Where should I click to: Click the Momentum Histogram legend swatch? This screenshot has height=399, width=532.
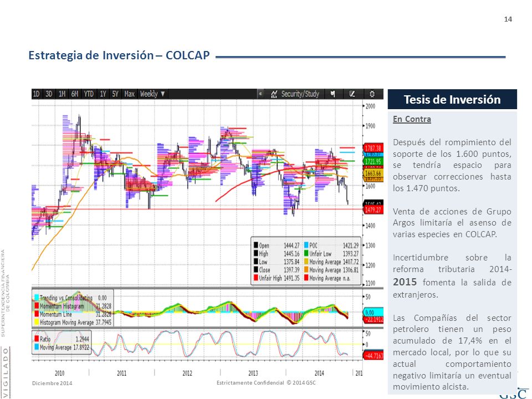tap(37, 306)
